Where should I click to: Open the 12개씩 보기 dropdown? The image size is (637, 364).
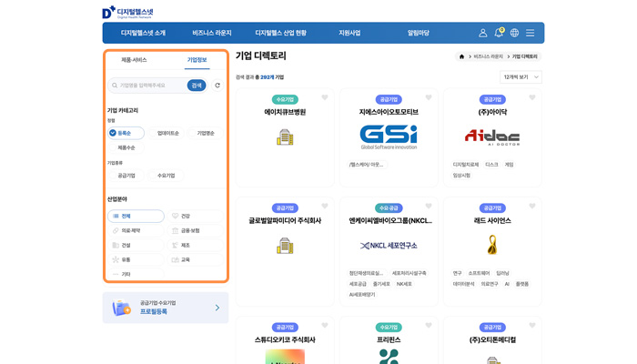click(x=521, y=77)
